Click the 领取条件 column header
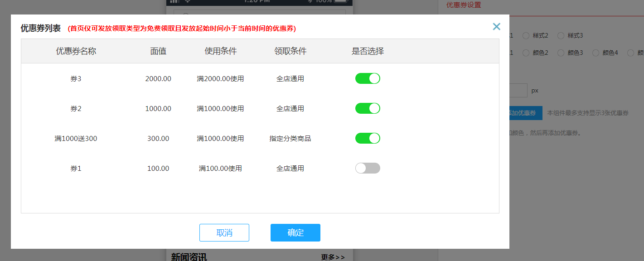This screenshot has width=644, height=261. (290, 51)
